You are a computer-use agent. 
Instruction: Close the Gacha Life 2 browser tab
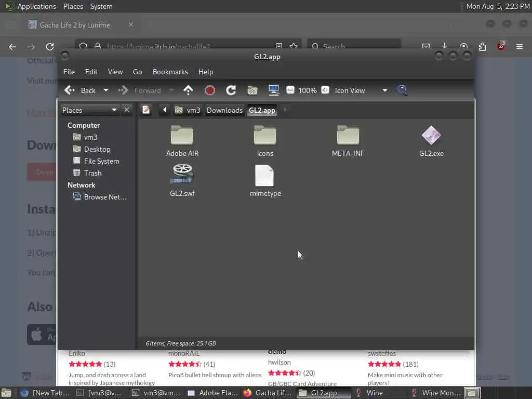pos(130,24)
